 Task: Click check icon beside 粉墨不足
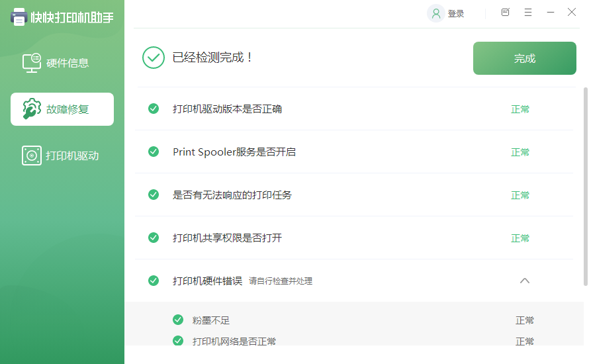[x=178, y=320]
